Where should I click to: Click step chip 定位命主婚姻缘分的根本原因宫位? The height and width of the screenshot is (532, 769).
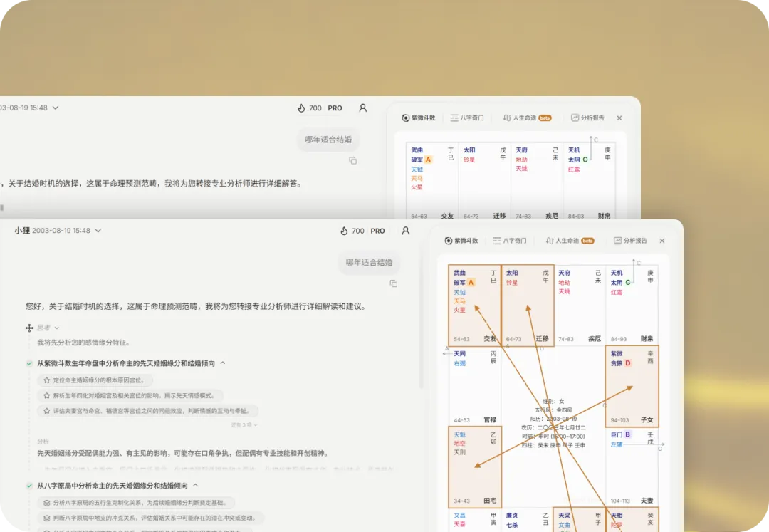pos(95,380)
